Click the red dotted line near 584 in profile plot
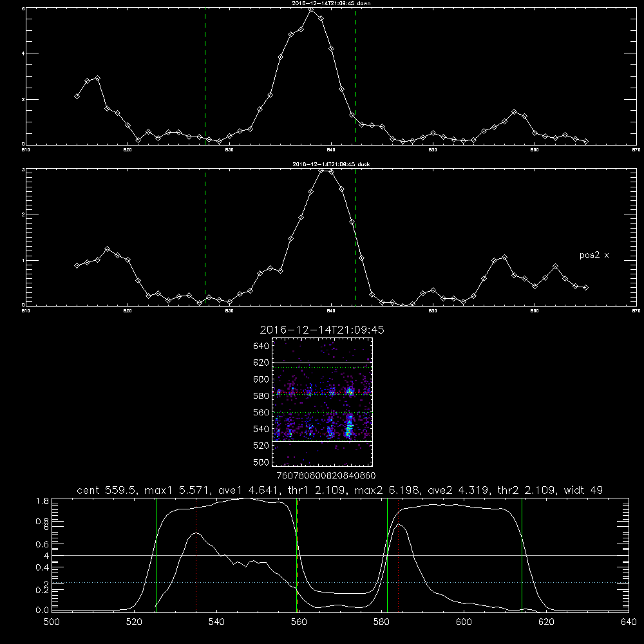This screenshot has width=644, height=644. (x=399, y=555)
